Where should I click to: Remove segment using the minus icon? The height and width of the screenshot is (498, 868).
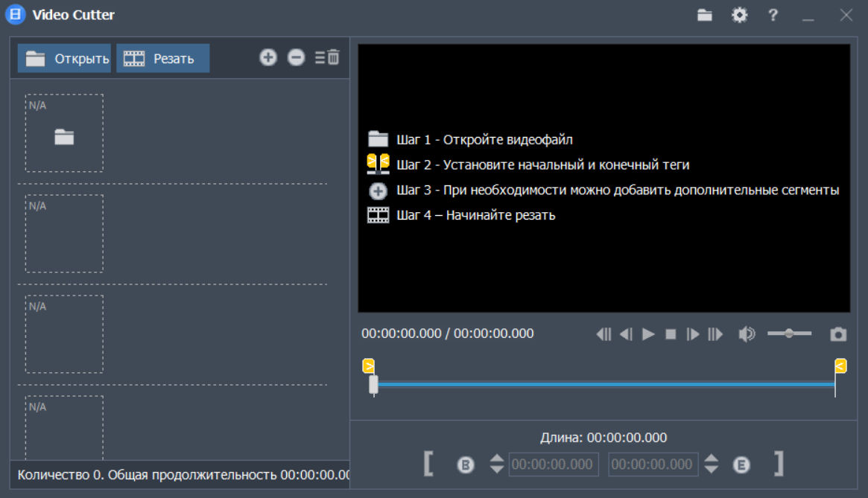297,57
